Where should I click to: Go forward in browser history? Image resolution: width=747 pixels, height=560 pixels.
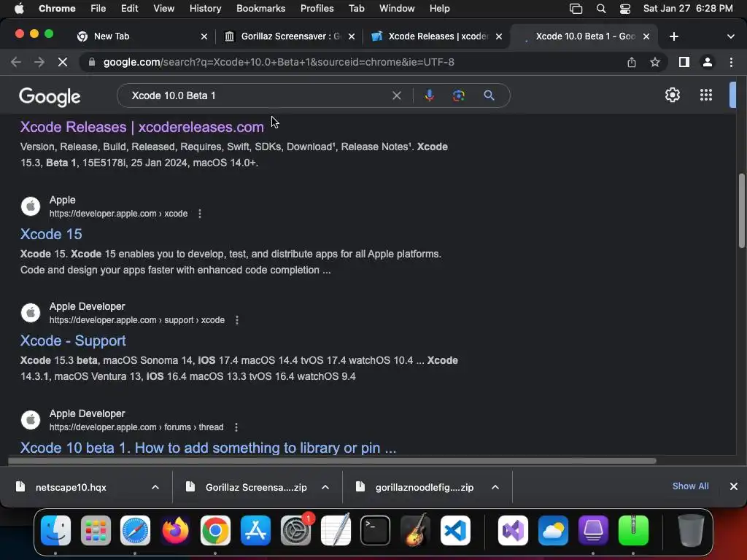[39, 62]
